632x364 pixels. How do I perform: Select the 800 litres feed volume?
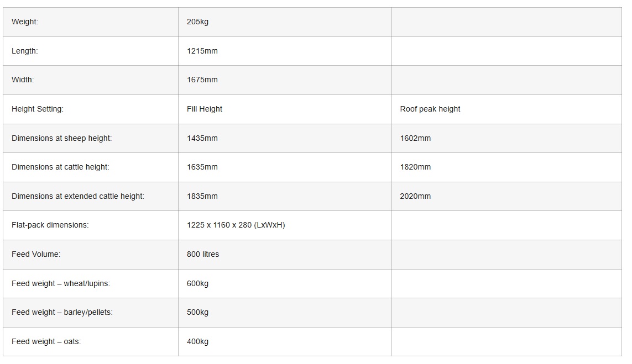tap(203, 255)
